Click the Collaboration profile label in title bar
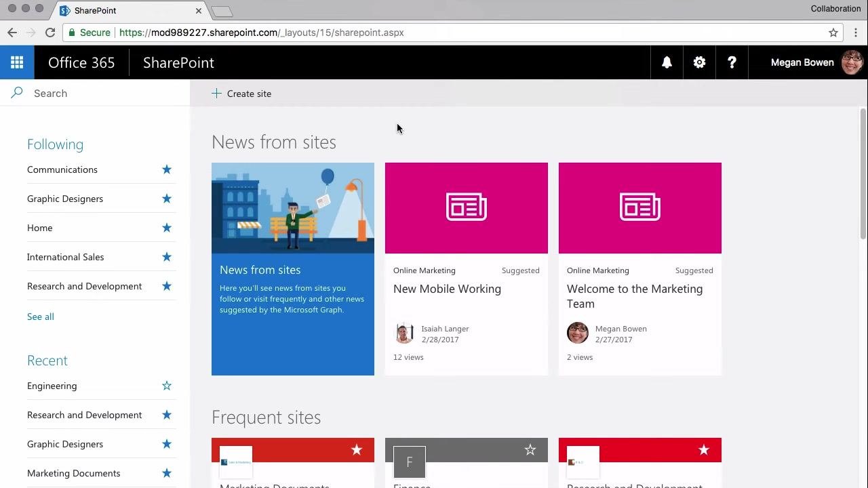Screen dimensions: 868x488 (x=835, y=9)
